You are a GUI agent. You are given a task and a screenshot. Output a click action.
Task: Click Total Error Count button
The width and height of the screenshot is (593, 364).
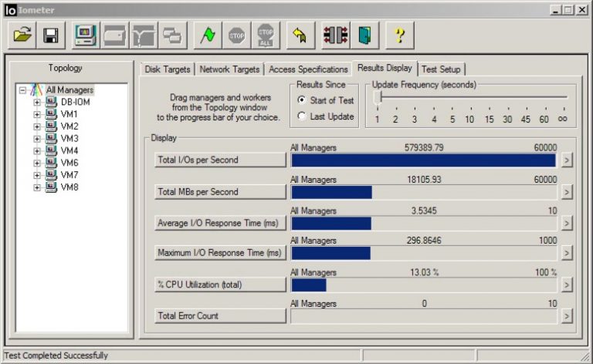coord(220,315)
